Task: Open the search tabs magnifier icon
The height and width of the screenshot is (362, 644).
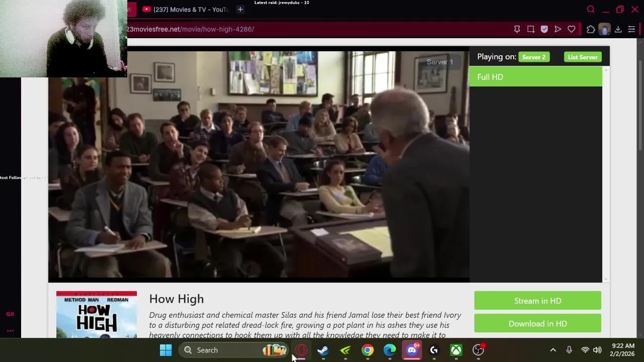Action: tap(591, 9)
